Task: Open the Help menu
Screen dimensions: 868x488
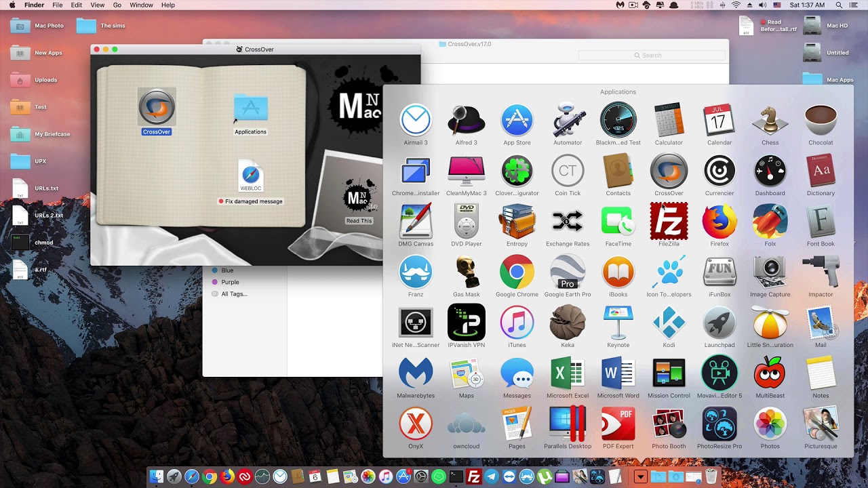Action: tap(167, 5)
